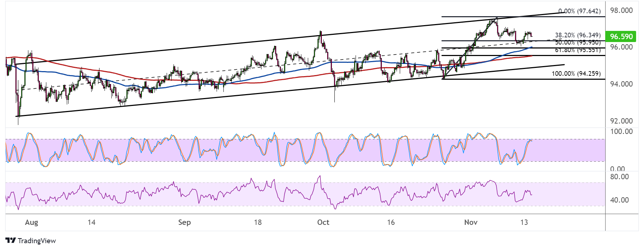This screenshot has height=250, width=644.
Task: Click the Oct date label
Action: tap(323, 222)
